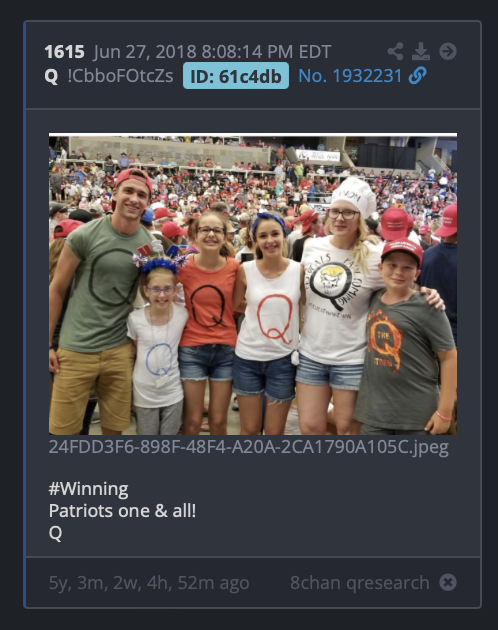
Task: Select the bold Q author name
Action: coord(51,76)
